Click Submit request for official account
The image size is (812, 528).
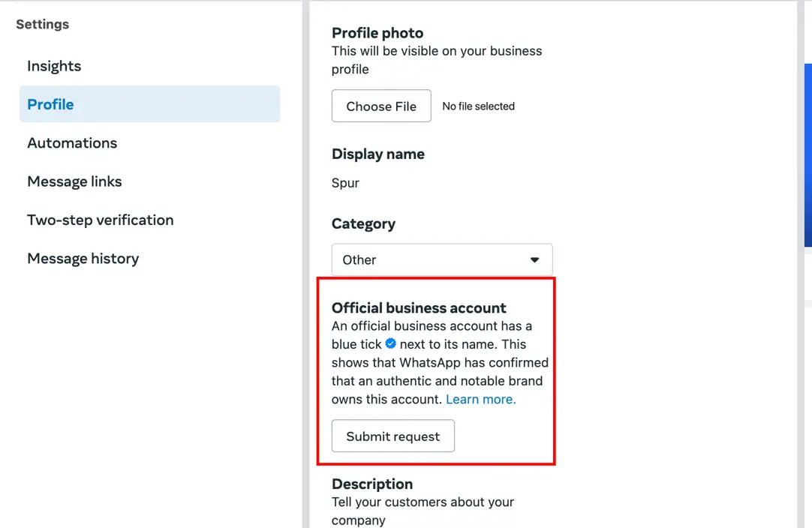[x=392, y=436]
